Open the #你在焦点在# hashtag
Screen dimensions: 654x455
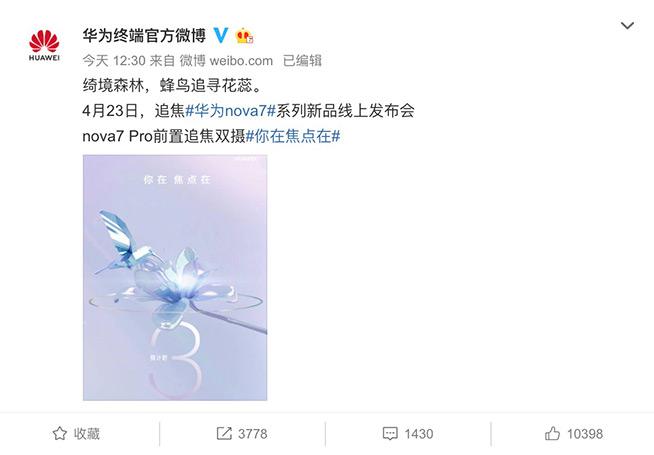click(x=293, y=136)
